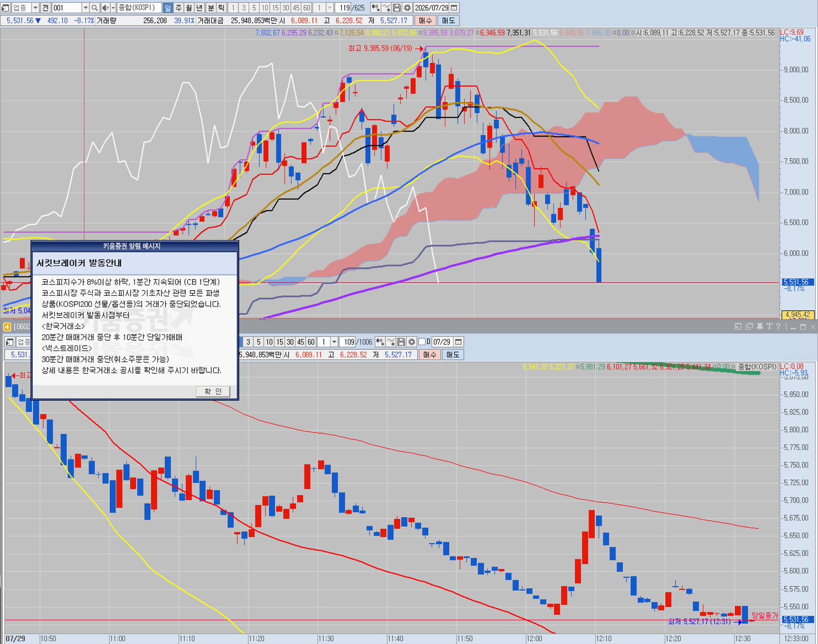Image resolution: width=818 pixels, height=644 pixels.
Task: Open settings gear in lower chart toolbar
Action: (x=412, y=342)
